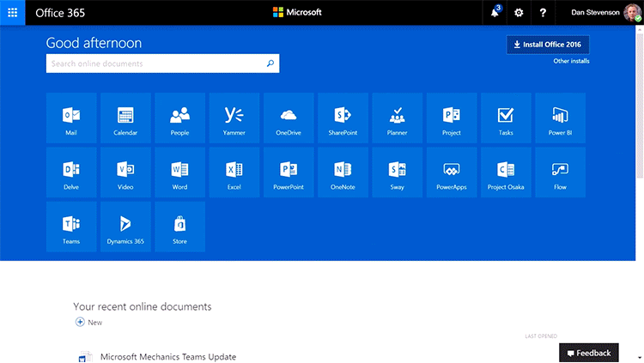Launch the Sway tile
Viewport: 644px width, 363px height.
[x=398, y=172]
